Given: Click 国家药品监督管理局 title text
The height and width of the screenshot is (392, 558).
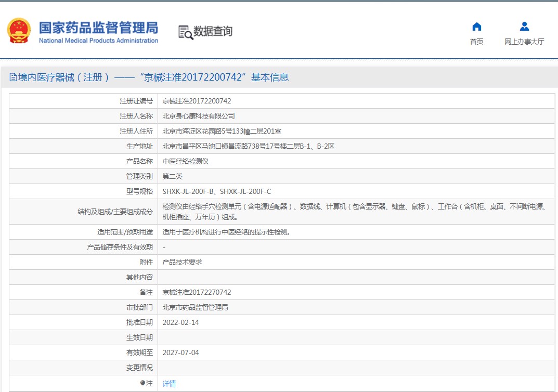Looking at the screenshot, I should (99, 28).
